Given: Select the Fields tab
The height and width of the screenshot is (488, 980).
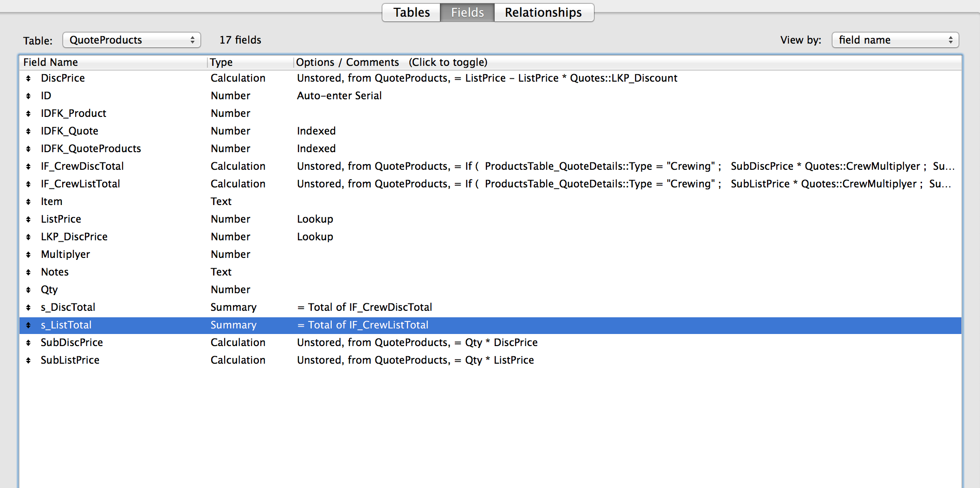Looking at the screenshot, I should (x=467, y=13).
